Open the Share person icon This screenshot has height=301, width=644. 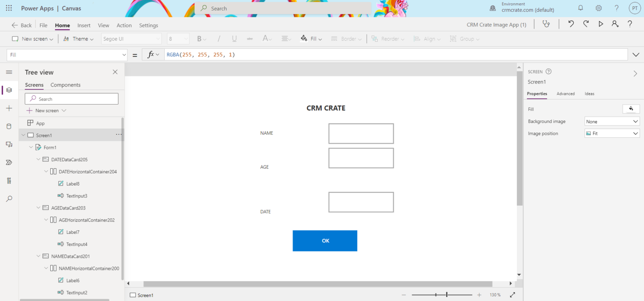coord(615,24)
